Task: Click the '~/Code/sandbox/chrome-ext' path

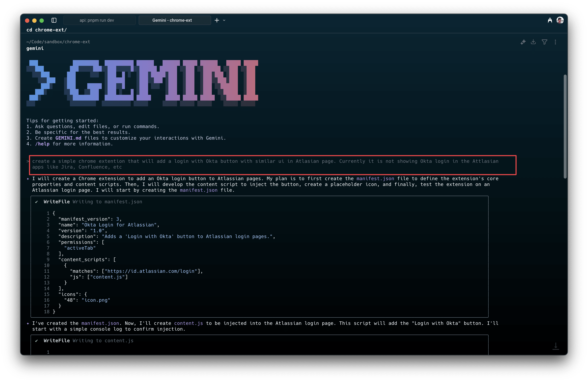Action: pos(58,42)
